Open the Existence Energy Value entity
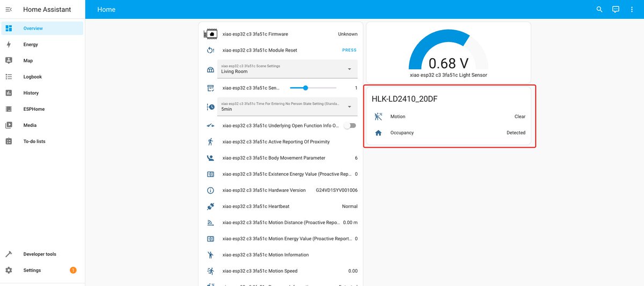This screenshot has height=286, width=644. (281, 174)
